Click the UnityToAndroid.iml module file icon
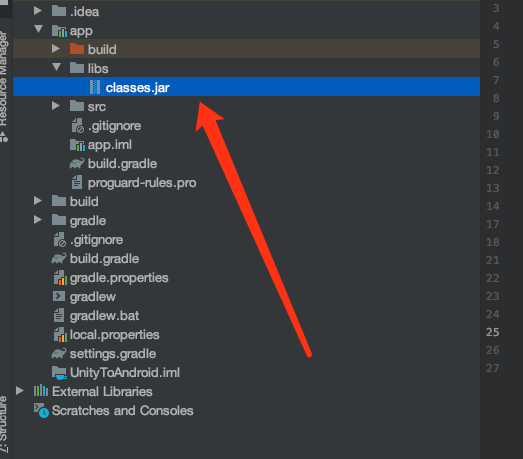 [59, 373]
